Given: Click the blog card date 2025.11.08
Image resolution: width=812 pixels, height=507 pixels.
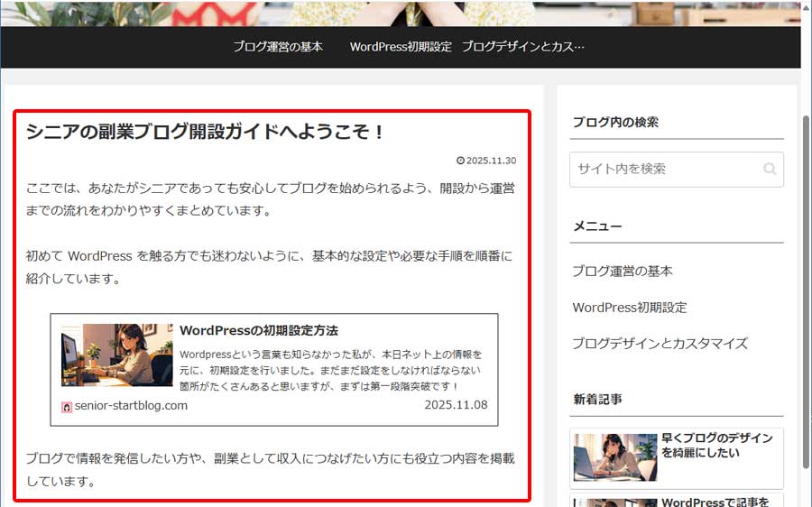Looking at the screenshot, I should point(456,405).
